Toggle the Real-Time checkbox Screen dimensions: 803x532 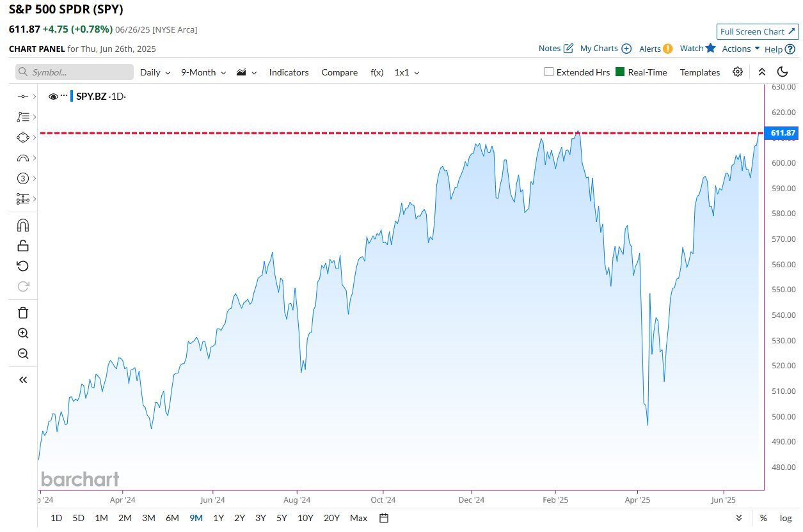[x=619, y=72]
